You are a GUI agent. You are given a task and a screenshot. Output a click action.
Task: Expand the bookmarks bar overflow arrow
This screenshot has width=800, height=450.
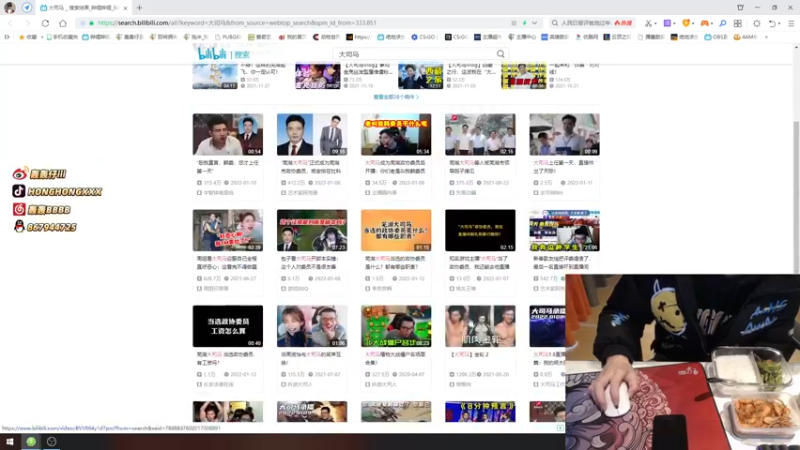766,37
